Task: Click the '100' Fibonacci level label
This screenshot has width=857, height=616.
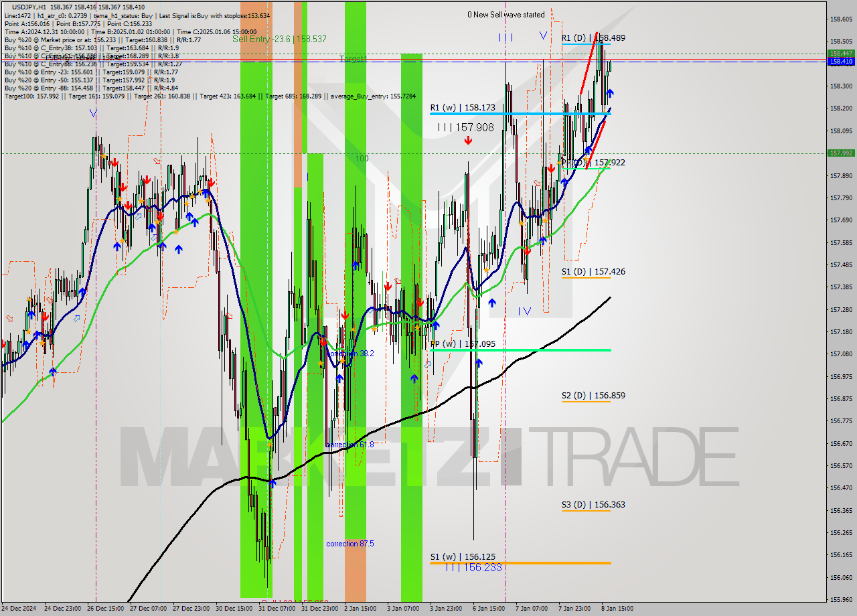Action: 362,159
